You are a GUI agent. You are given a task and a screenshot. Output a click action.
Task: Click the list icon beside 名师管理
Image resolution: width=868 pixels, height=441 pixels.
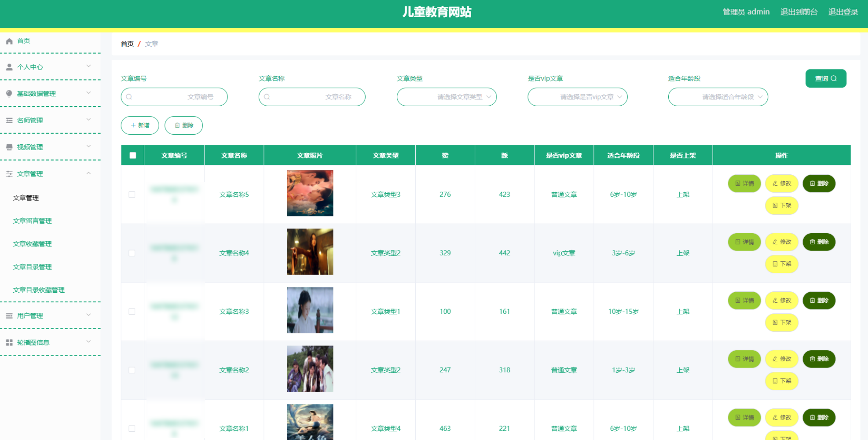9,121
